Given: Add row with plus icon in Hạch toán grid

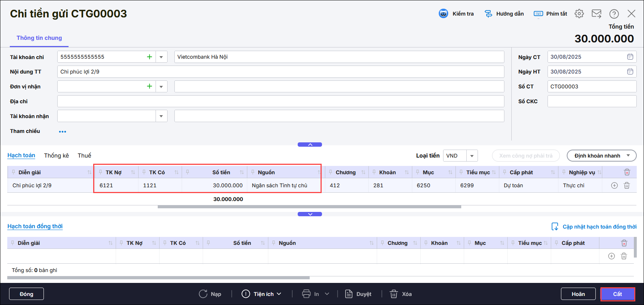Looking at the screenshot, I should pos(614,185).
